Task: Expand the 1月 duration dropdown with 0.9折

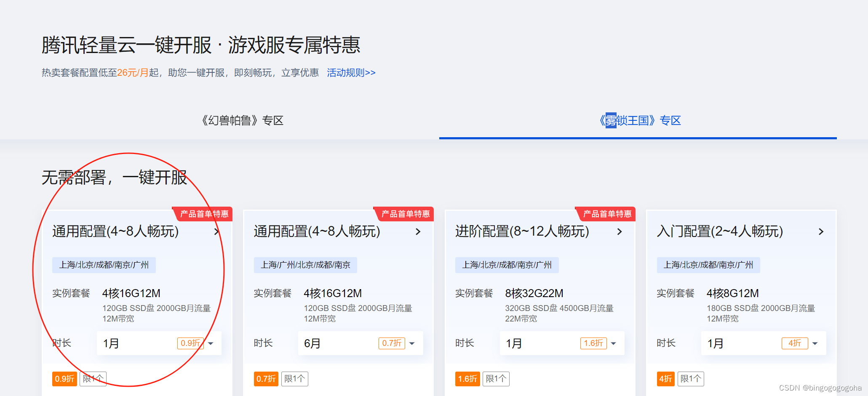Action: 159,343
